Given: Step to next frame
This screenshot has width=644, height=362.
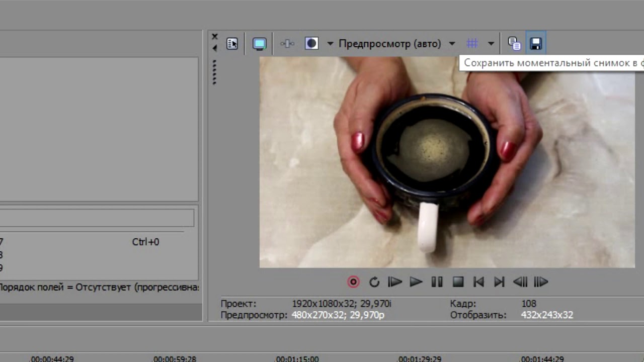Looking at the screenshot, I should (x=541, y=282).
